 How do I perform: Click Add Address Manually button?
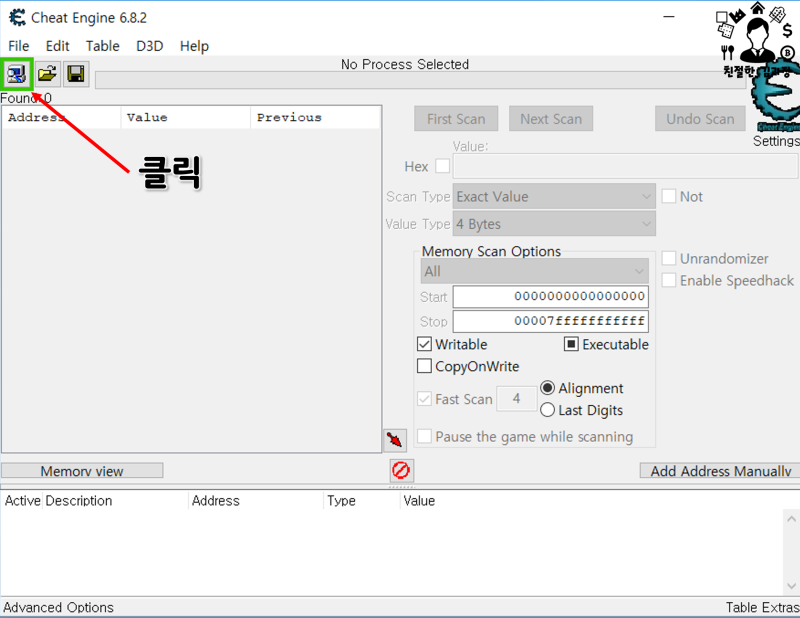[720, 471]
